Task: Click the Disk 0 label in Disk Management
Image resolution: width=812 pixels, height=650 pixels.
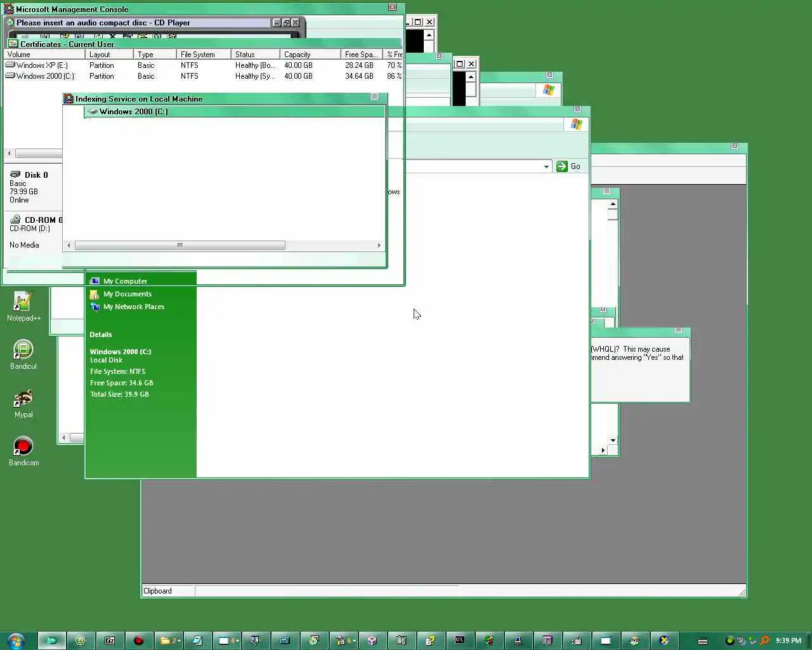Action: [36, 175]
